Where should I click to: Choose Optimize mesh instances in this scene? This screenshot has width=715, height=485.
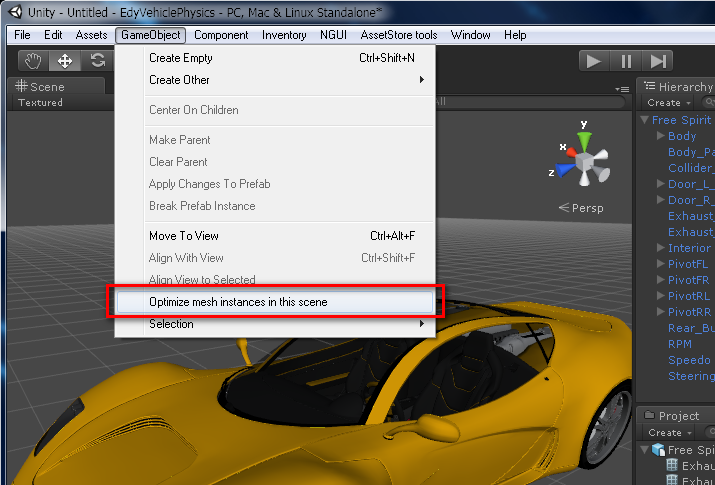[275, 302]
